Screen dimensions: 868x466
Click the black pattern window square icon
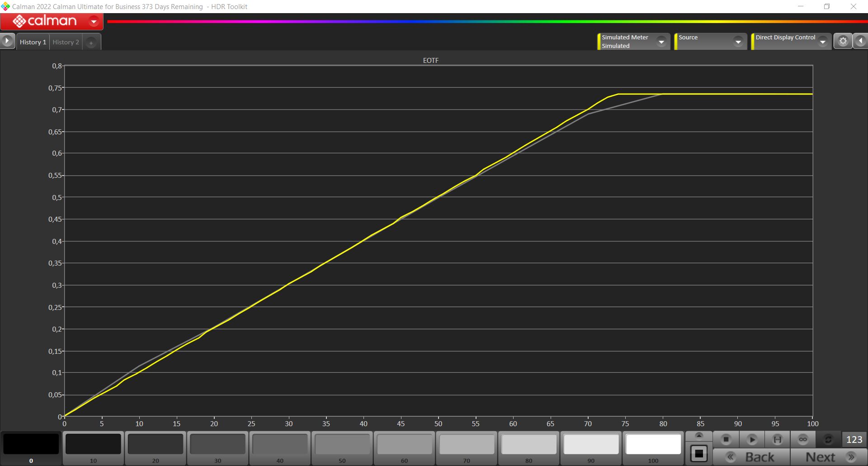(699, 453)
